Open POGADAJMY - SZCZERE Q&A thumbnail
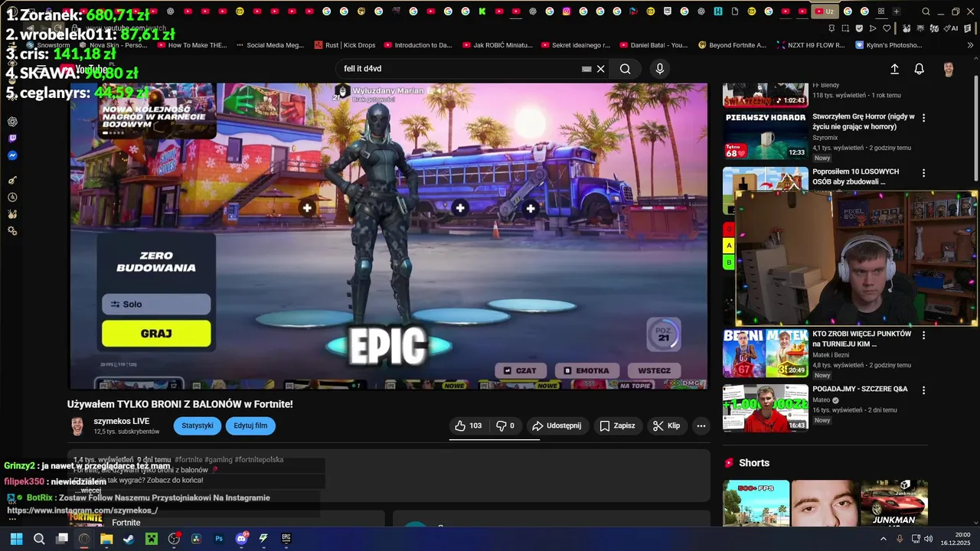This screenshot has height=551, width=980. click(x=766, y=408)
